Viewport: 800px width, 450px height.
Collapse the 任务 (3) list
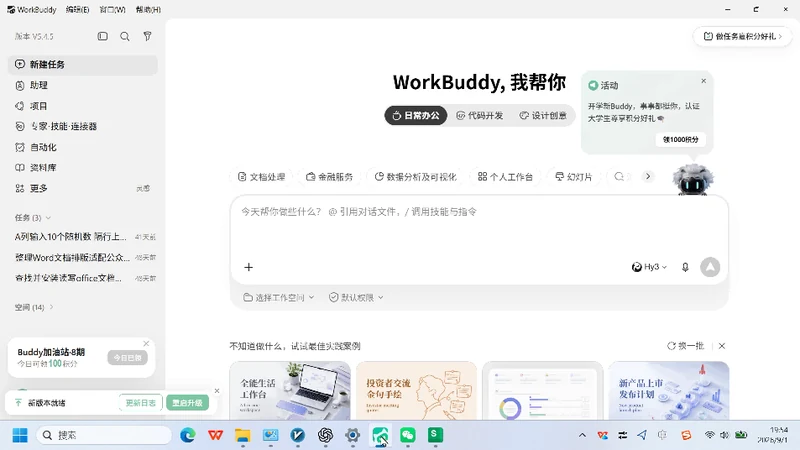click(33, 218)
